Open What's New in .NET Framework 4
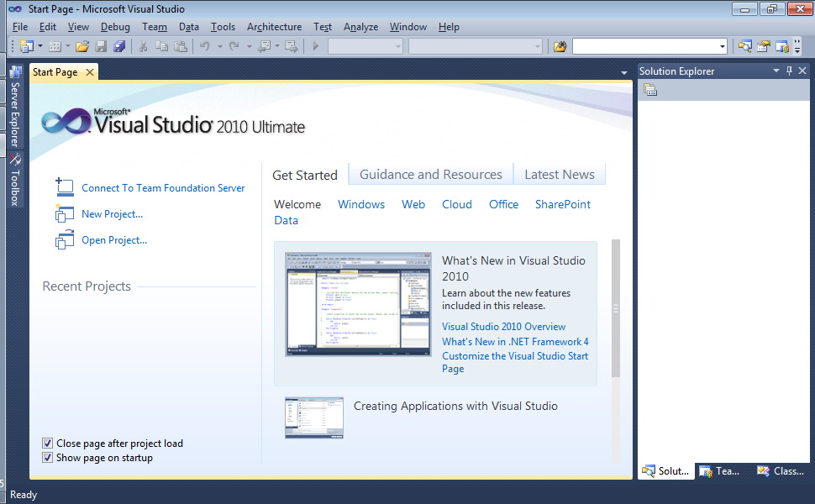Screen dimensions: 815x504 coord(515,341)
